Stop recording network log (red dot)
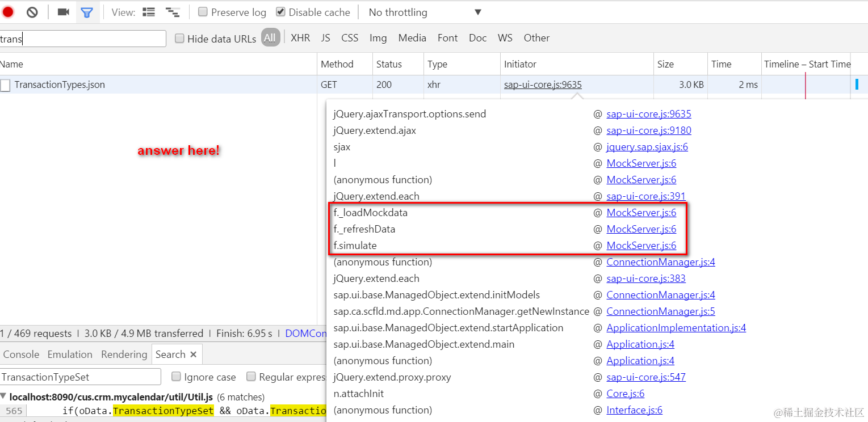This screenshot has height=422, width=868. pos(8,12)
